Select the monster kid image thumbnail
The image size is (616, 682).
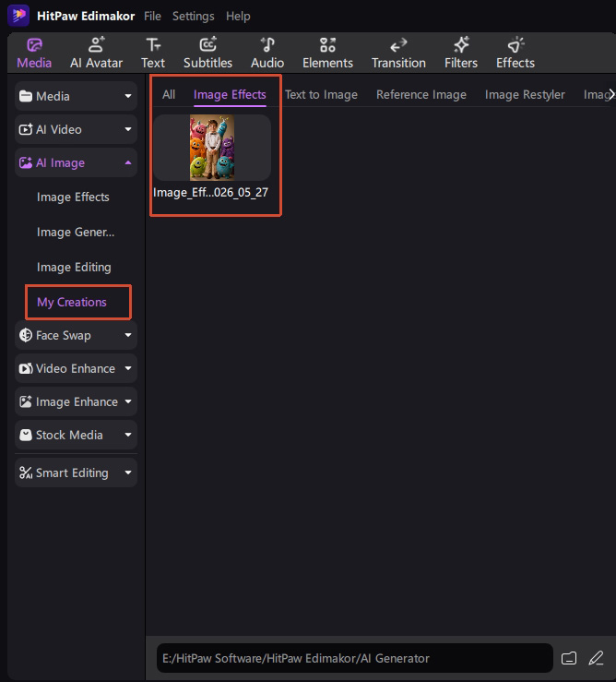click(212, 148)
